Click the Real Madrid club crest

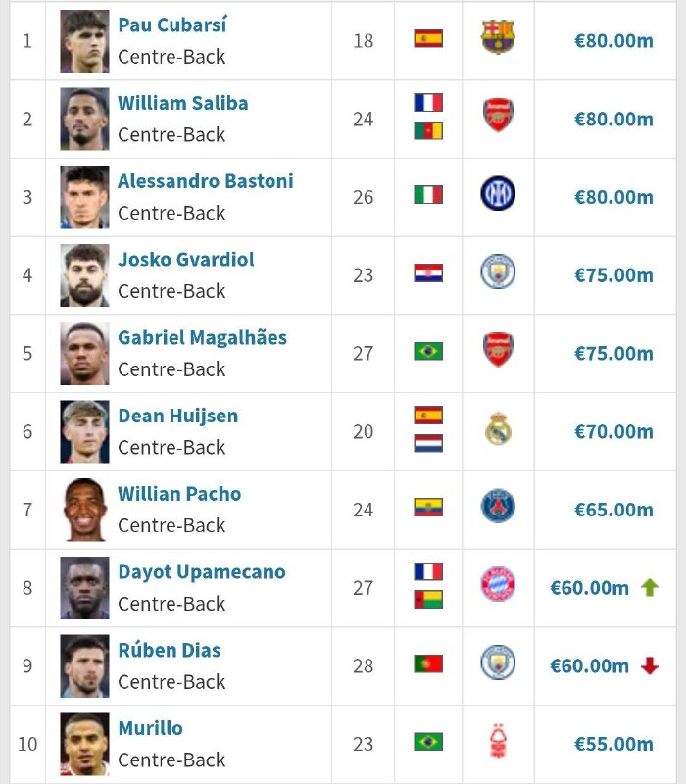coord(498,429)
